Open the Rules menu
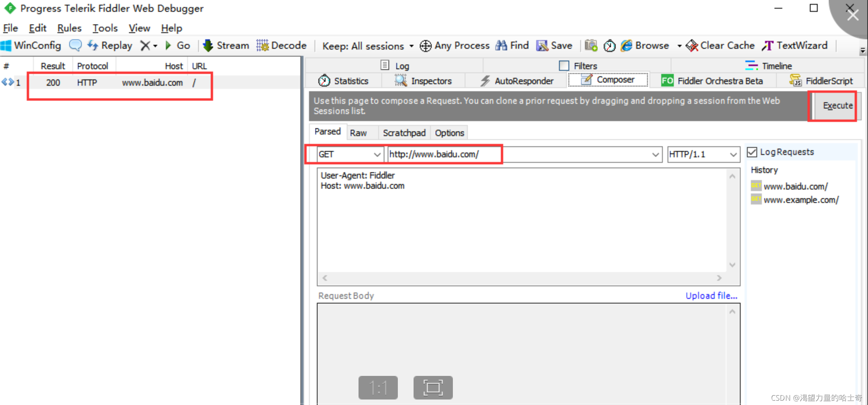 tap(69, 28)
